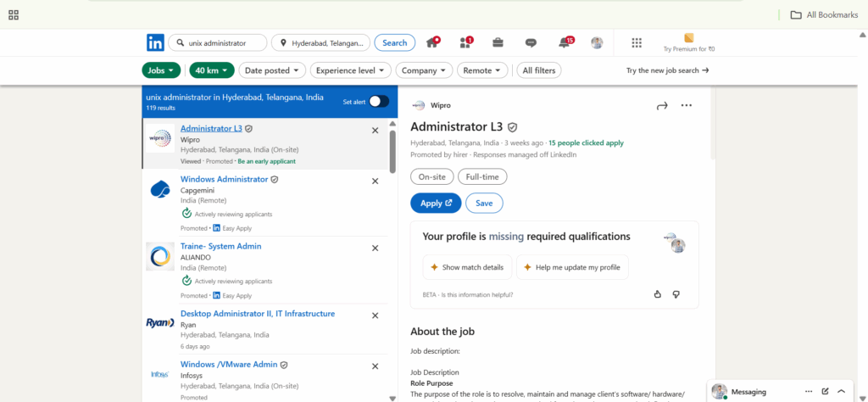868x402 pixels.
Task: Open the Traine- System Admin listing
Action: tap(221, 247)
